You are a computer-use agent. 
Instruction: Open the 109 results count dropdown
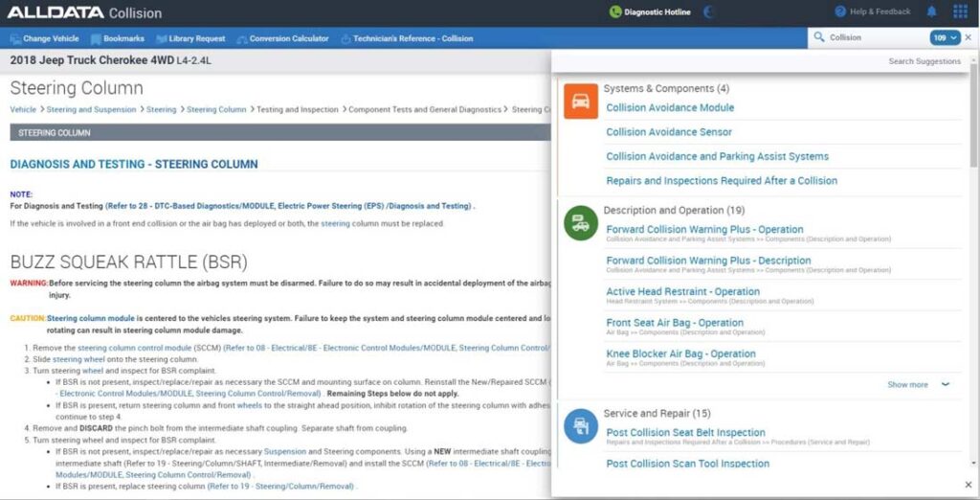click(x=944, y=38)
